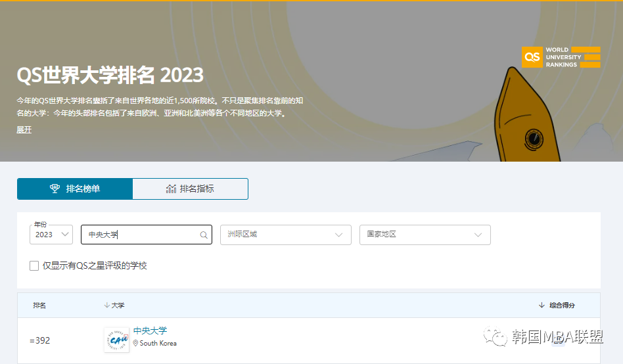Click the CAU university logo thumbnail

pos(117,340)
